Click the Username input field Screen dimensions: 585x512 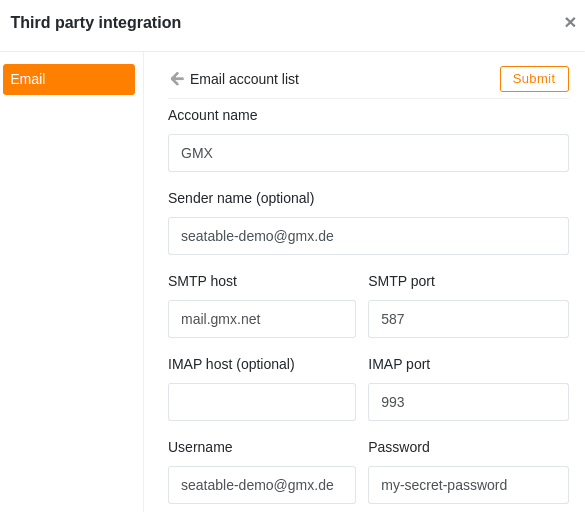262,485
